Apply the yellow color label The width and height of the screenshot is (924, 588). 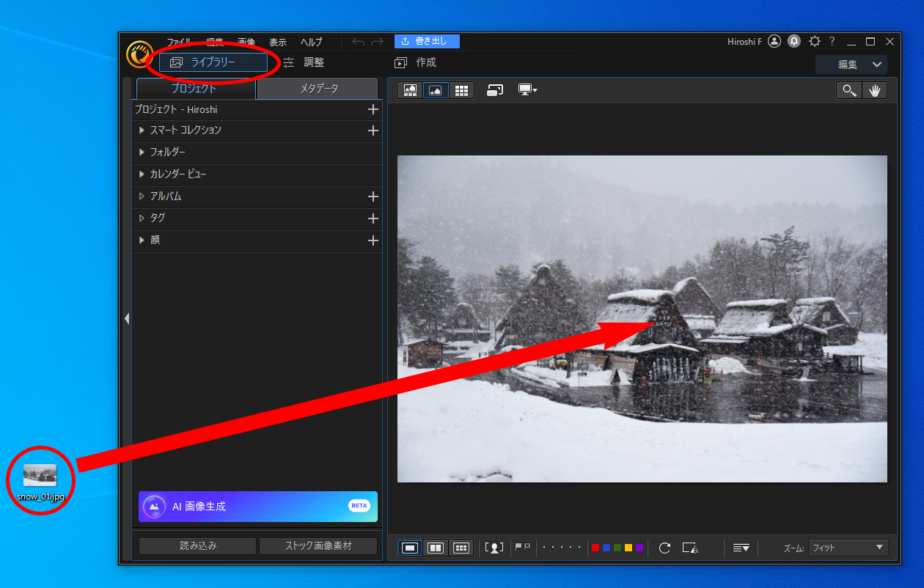(628, 548)
